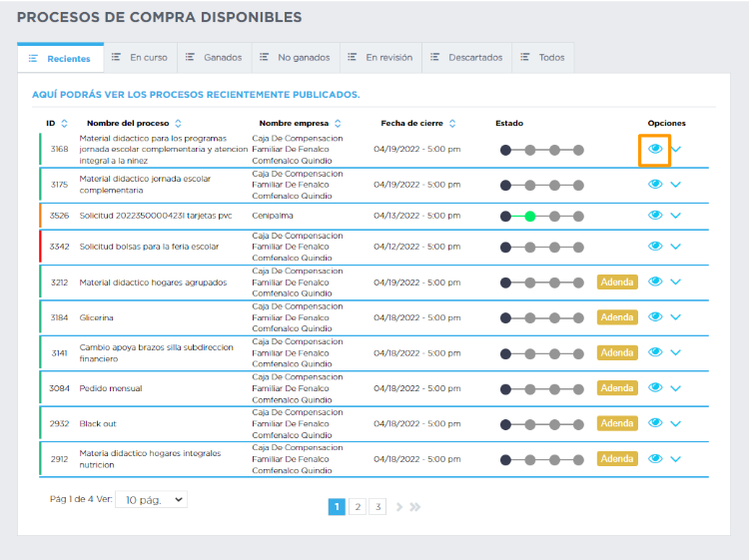Click 'Solicitud bolsas para la feria escolar'
This screenshot has height=560, width=749.
tap(149, 247)
